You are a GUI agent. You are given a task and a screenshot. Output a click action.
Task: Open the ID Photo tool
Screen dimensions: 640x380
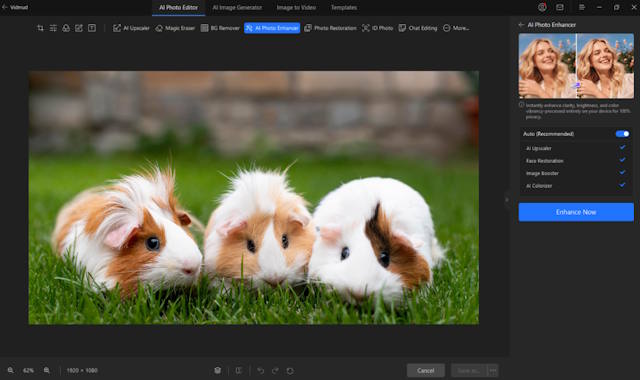pyautogui.click(x=378, y=28)
